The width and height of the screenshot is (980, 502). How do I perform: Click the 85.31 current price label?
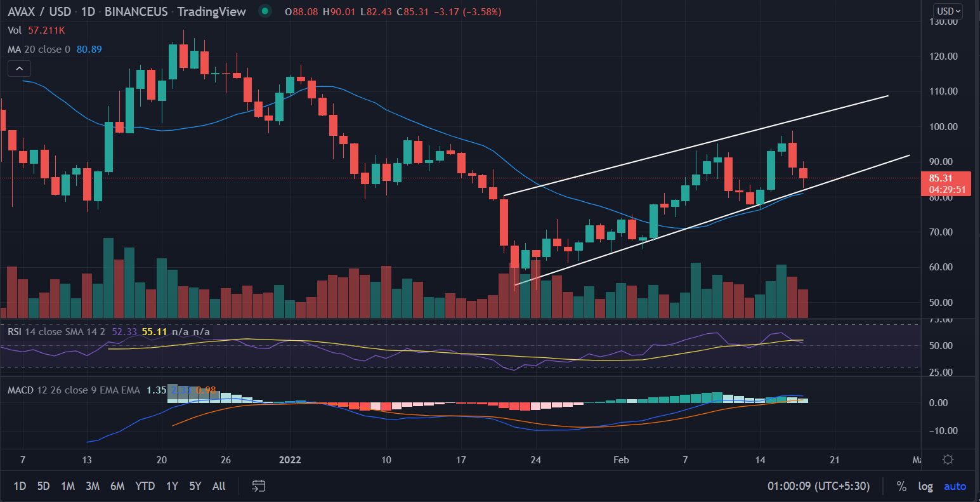(x=945, y=178)
